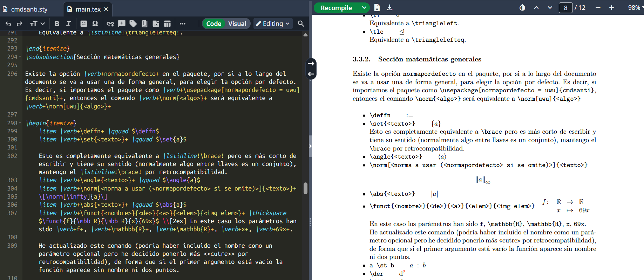Open the Editing mode dropdown

[x=273, y=24]
